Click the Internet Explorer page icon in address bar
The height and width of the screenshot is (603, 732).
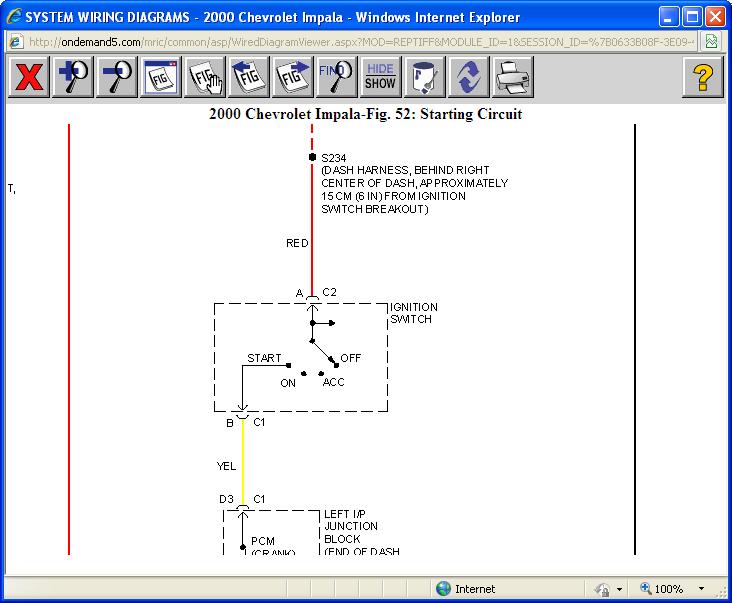pyautogui.click(x=15, y=42)
